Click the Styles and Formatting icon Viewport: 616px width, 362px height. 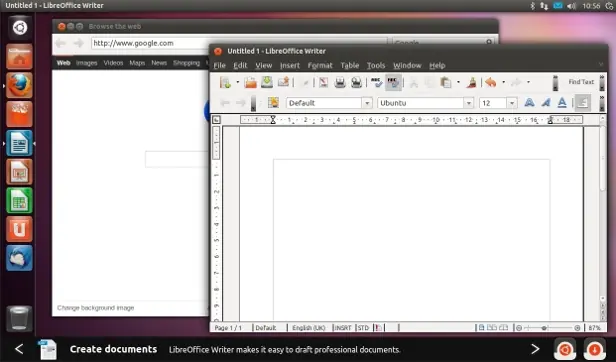[273, 103]
